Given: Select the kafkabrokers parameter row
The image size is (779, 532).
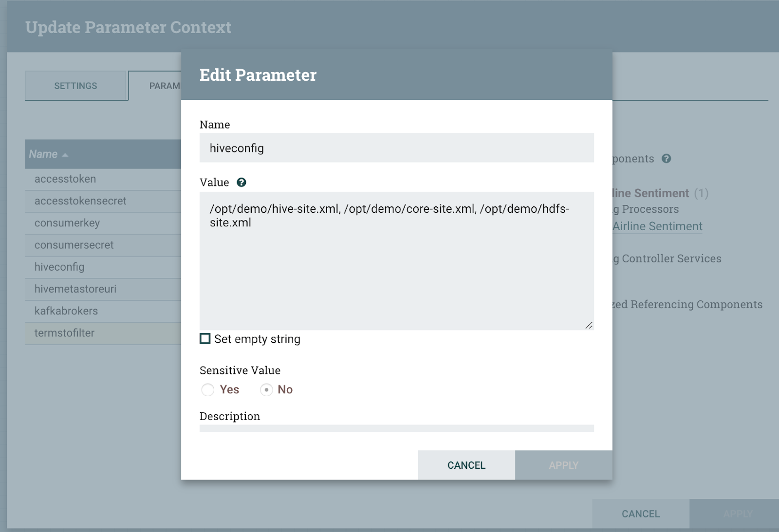Looking at the screenshot, I should pos(66,311).
